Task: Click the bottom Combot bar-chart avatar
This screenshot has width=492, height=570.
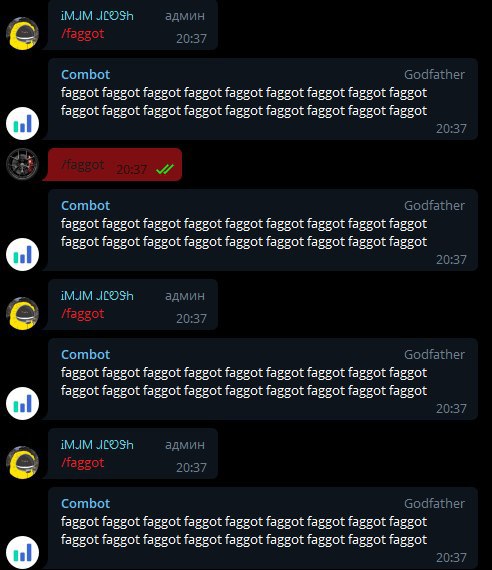Action: (x=23, y=553)
